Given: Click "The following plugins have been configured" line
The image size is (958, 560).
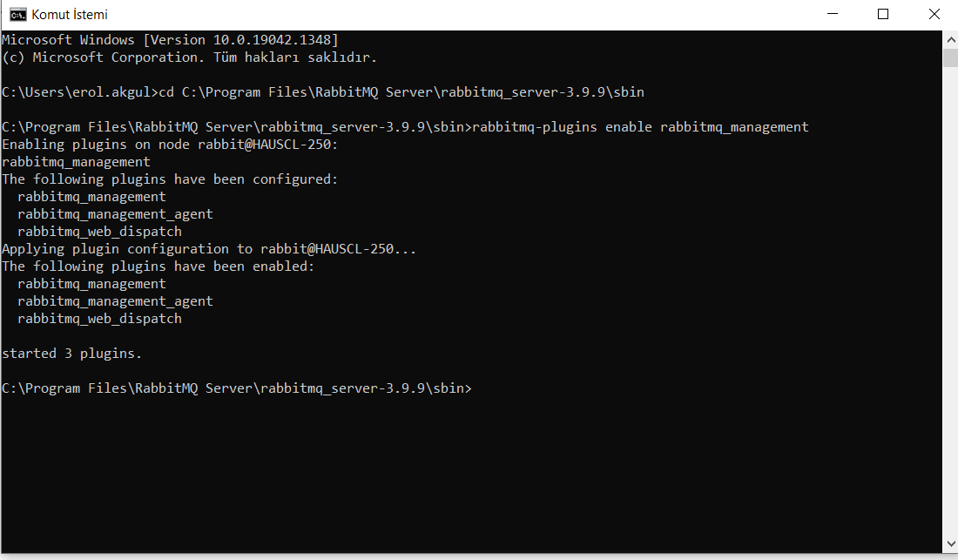Looking at the screenshot, I should coord(170,179).
